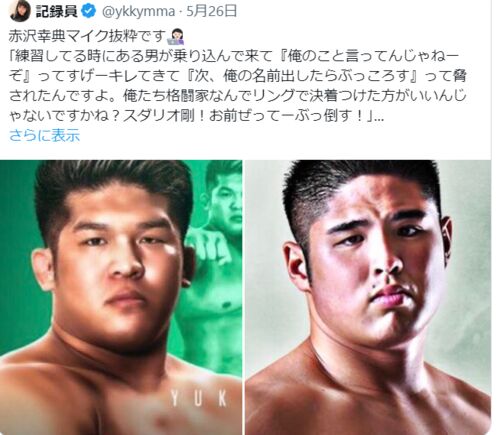The height and width of the screenshot is (435, 500).
Task: Open the 記録員 display name
Action: tap(56, 12)
